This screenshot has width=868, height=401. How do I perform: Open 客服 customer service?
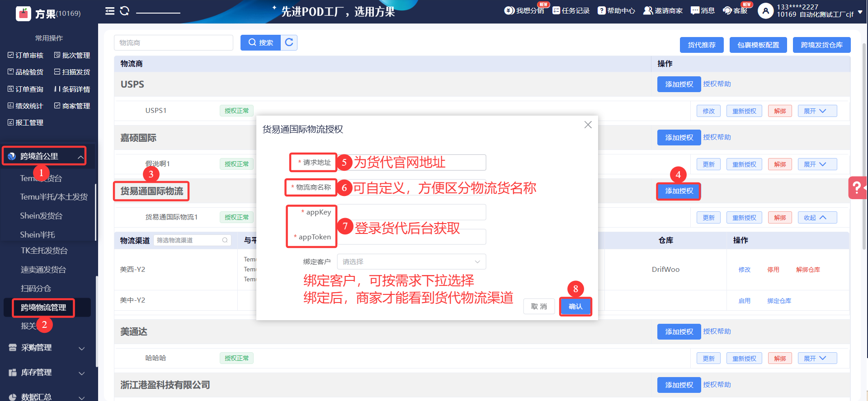(735, 10)
